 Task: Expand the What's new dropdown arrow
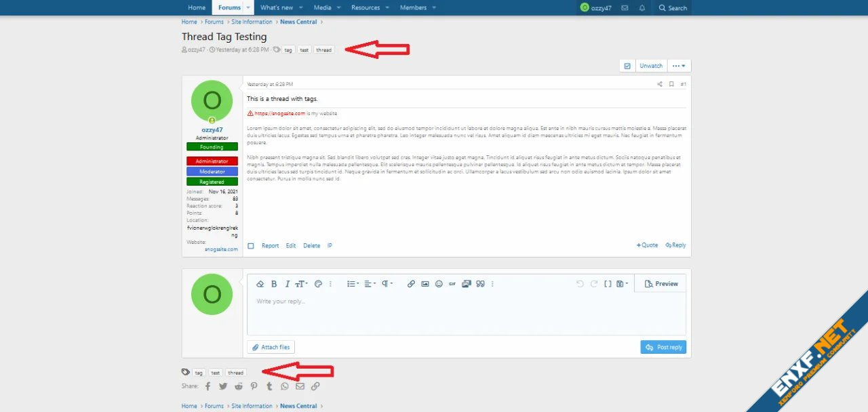tap(301, 8)
